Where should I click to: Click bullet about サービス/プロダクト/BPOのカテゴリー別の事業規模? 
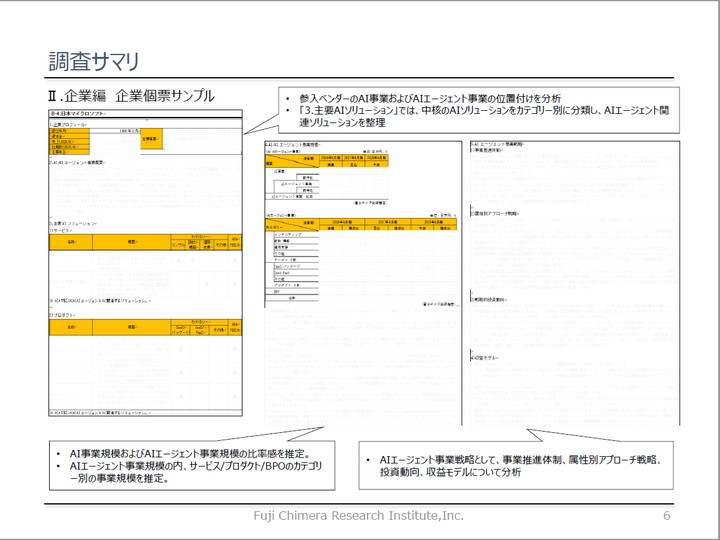[x=196, y=472]
